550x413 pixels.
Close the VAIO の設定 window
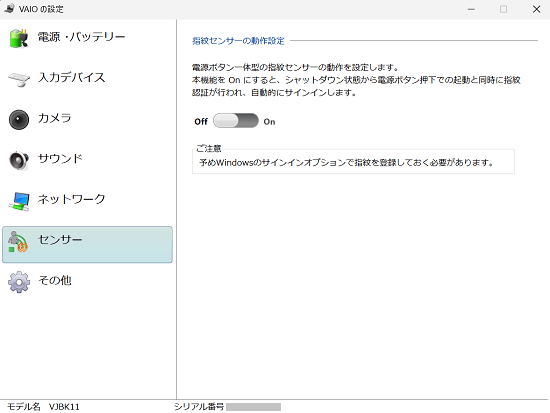536,9
